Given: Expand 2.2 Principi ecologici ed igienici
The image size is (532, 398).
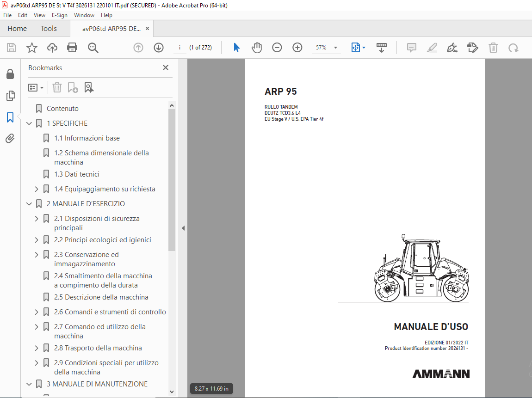Looking at the screenshot, I should point(37,240).
